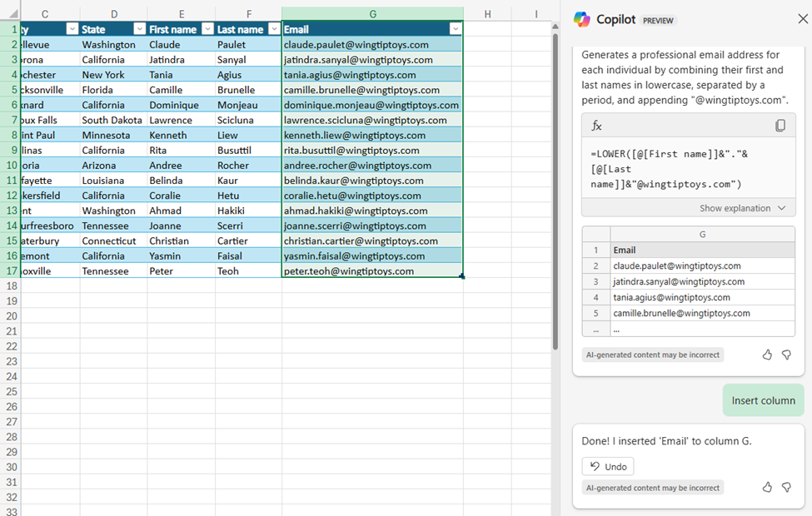Click AI-generated content notice under formula card
Image resolution: width=812 pixels, height=516 pixels.
(x=652, y=355)
